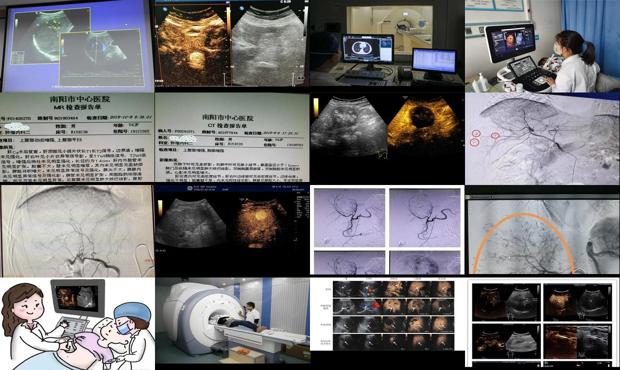Open the four-panel angiography sequence image
Viewport: 620px width, 370px height.
pyautogui.click(x=387, y=230)
